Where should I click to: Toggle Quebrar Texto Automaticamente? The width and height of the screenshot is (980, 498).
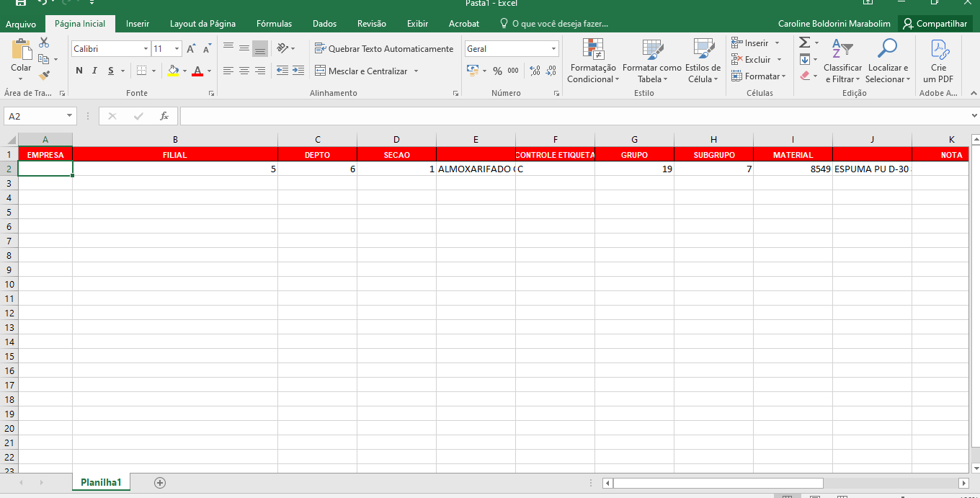click(384, 49)
